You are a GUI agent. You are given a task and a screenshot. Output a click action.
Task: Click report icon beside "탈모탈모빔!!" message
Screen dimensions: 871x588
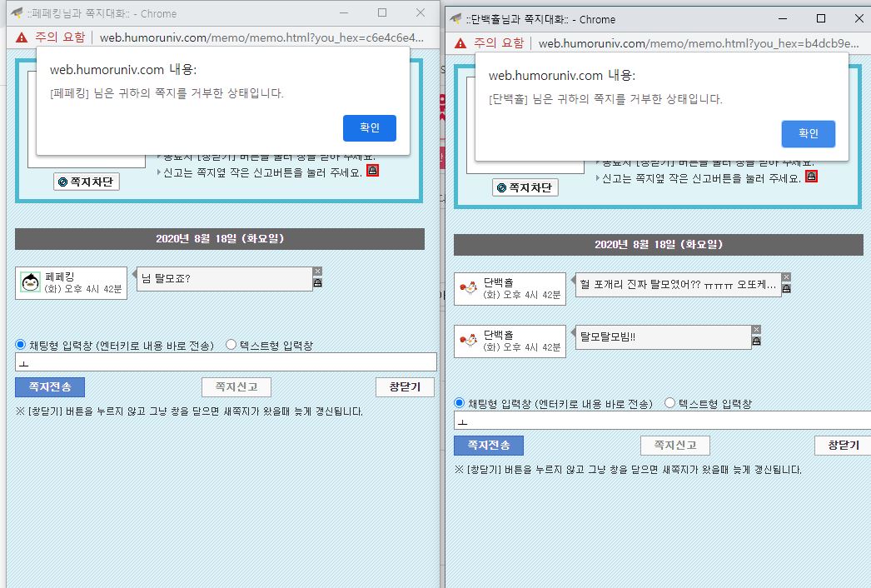click(756, 341)
